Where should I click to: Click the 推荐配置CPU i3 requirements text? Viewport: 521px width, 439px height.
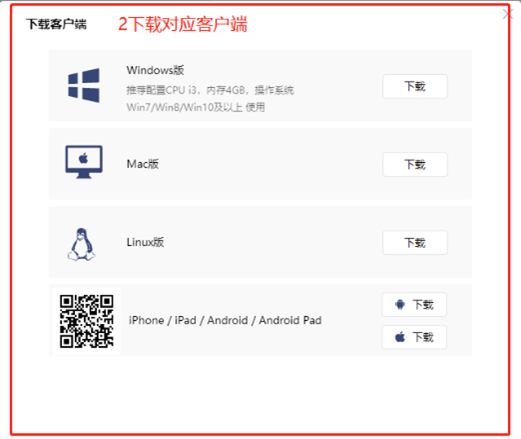[x=210, y=90]
